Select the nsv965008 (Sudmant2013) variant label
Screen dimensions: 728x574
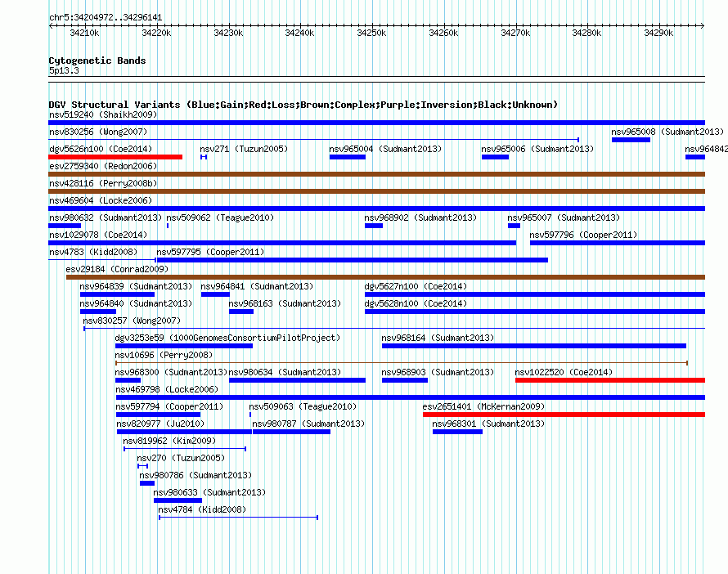click(667, 132)
